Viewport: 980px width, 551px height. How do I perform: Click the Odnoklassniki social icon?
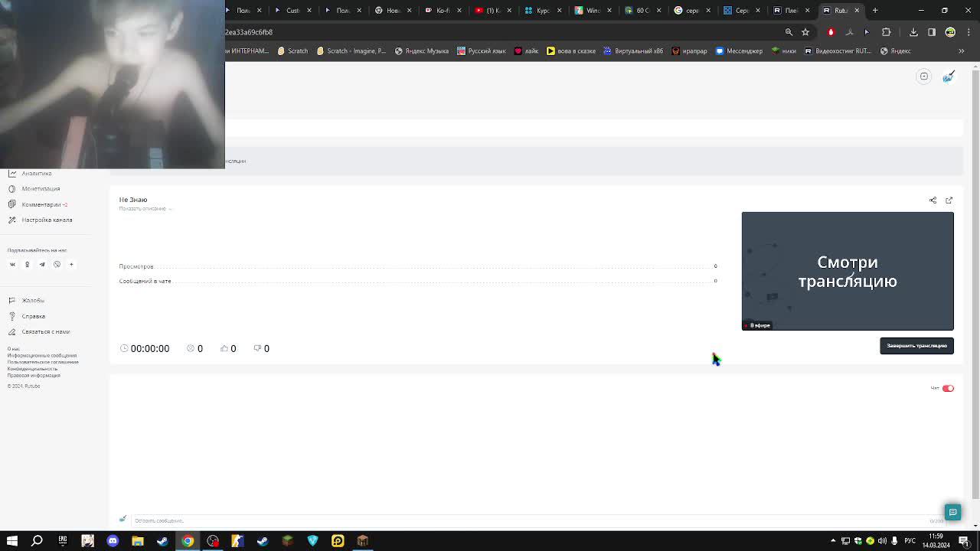27,265
